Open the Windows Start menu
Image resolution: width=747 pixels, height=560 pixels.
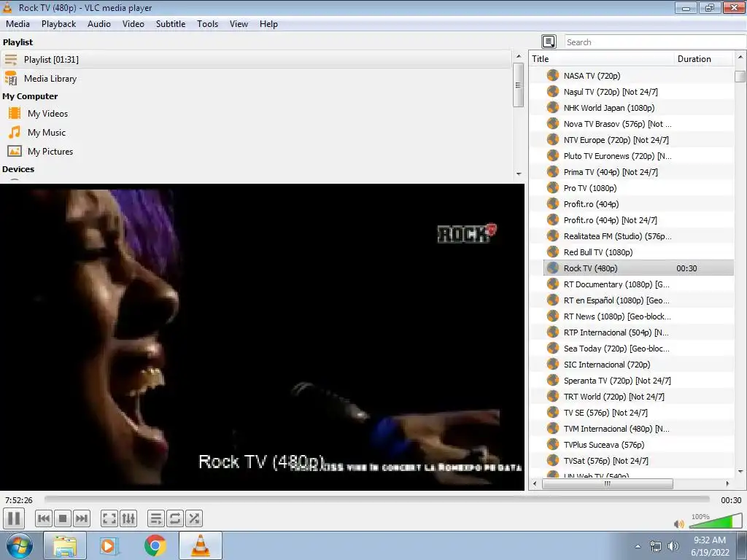(20, 545)
